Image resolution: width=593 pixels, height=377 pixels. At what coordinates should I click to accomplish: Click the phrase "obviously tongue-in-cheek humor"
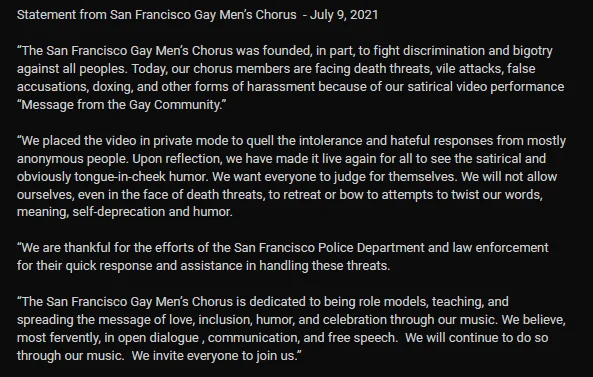click(x=112, y=177)
